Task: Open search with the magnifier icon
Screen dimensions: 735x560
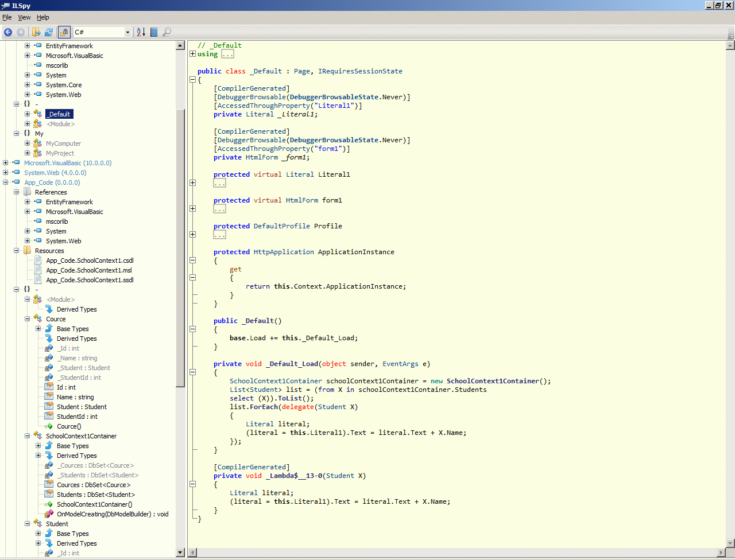Action: (x=167, y=32)
